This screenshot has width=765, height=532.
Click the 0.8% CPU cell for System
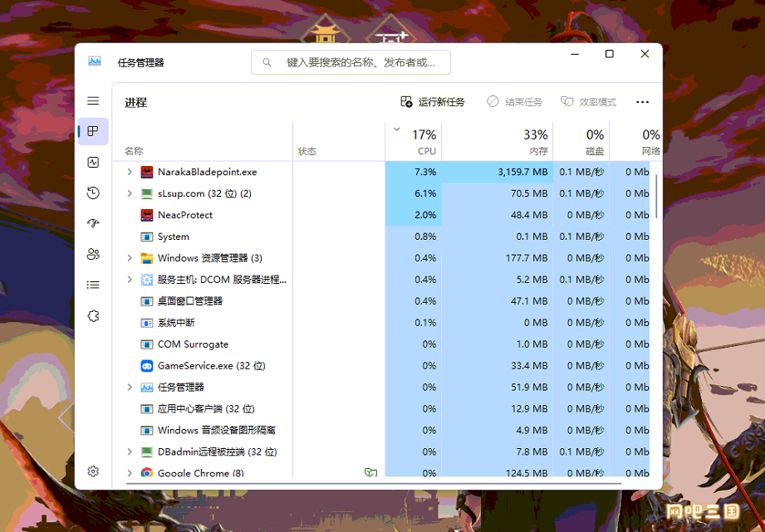[414, 237]
